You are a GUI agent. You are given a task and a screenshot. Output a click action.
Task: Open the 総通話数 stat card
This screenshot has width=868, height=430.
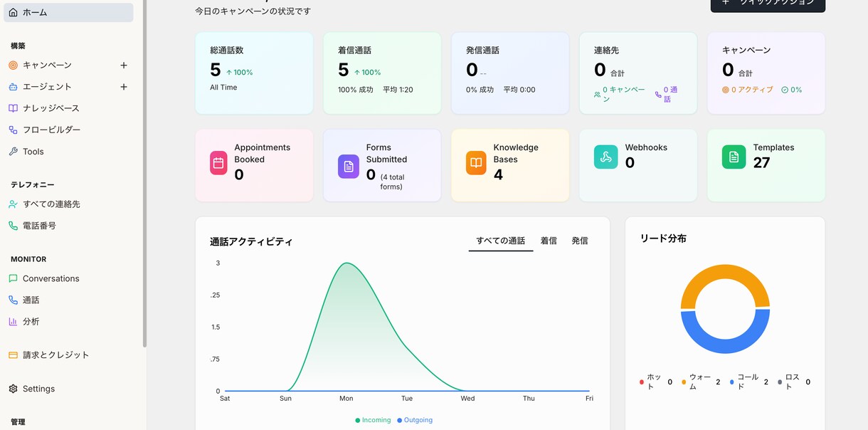click(x=254, y=73)
